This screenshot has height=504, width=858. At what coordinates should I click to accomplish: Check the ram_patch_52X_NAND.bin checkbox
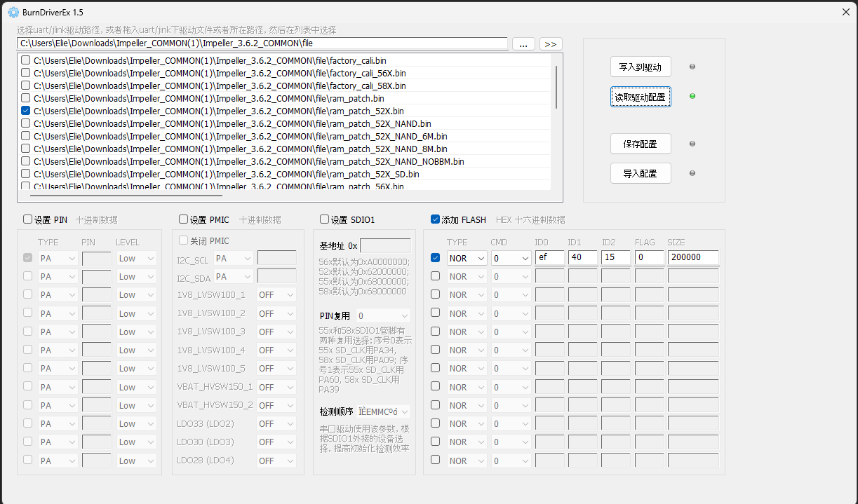(26, 123)
